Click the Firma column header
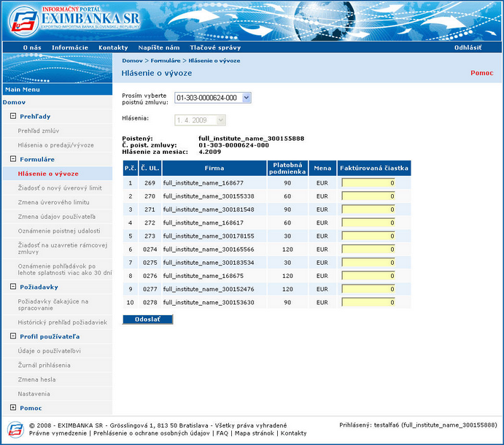The height and width of the screenshot is (445, 504). 214,169
